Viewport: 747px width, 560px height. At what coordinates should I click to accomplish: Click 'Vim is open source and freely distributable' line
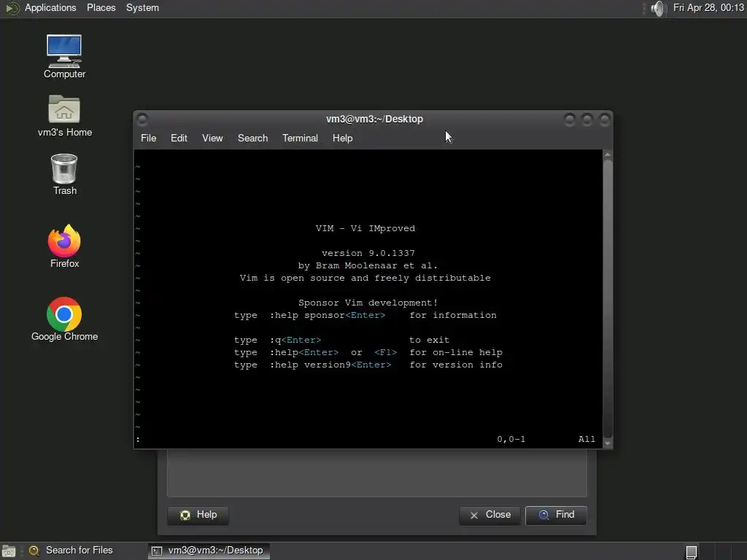pos(365,278)
